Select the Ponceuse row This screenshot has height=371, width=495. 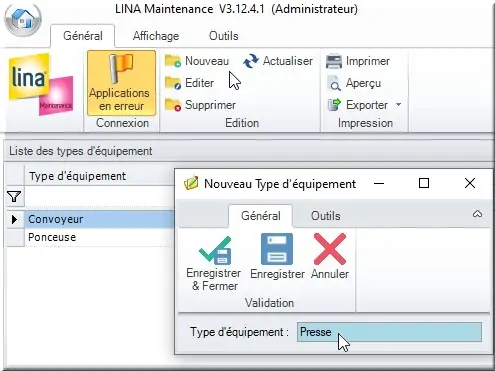(x=90, y=237)
